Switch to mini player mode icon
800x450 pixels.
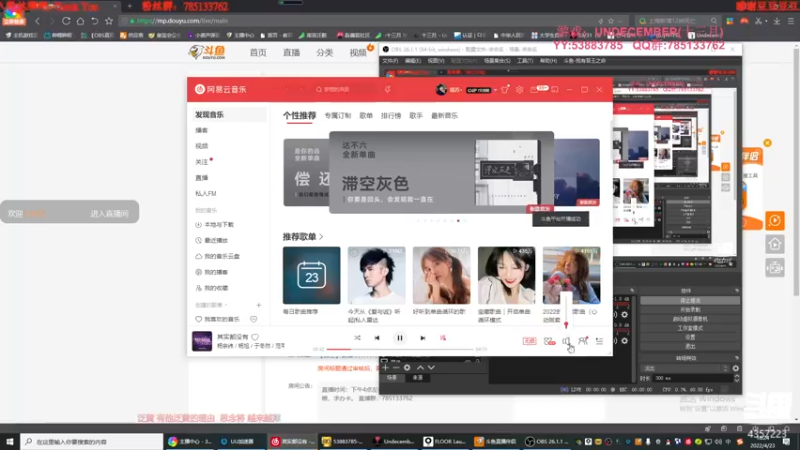click(555, 90)
